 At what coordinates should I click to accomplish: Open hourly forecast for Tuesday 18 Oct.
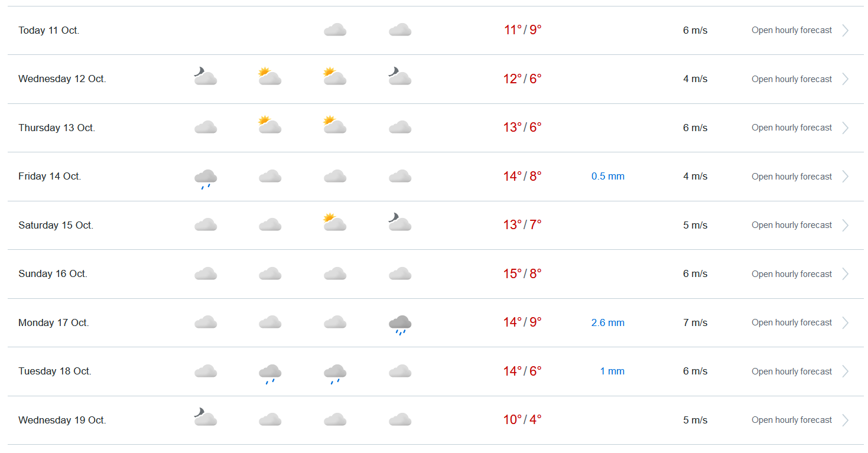coord(791,371)
